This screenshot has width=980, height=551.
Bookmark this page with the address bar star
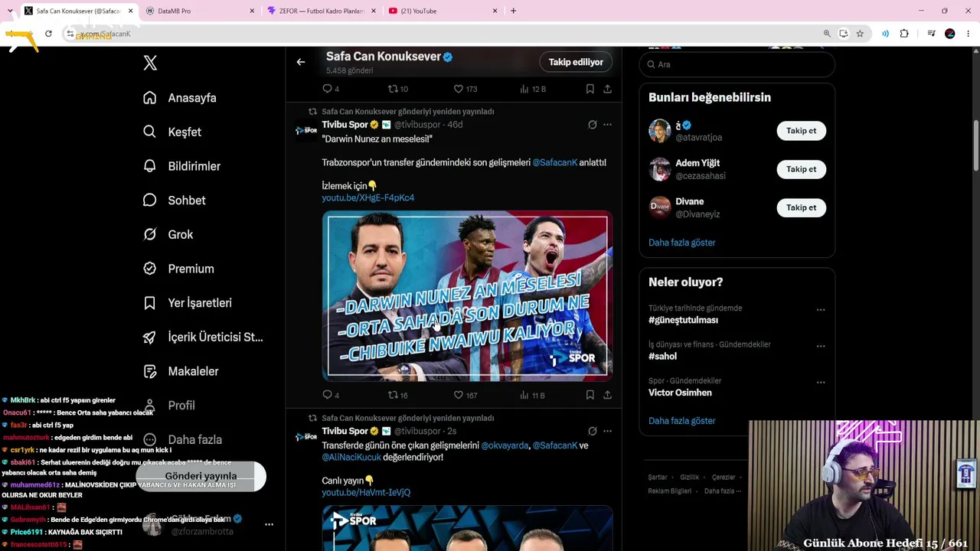(x=860, y=34)
